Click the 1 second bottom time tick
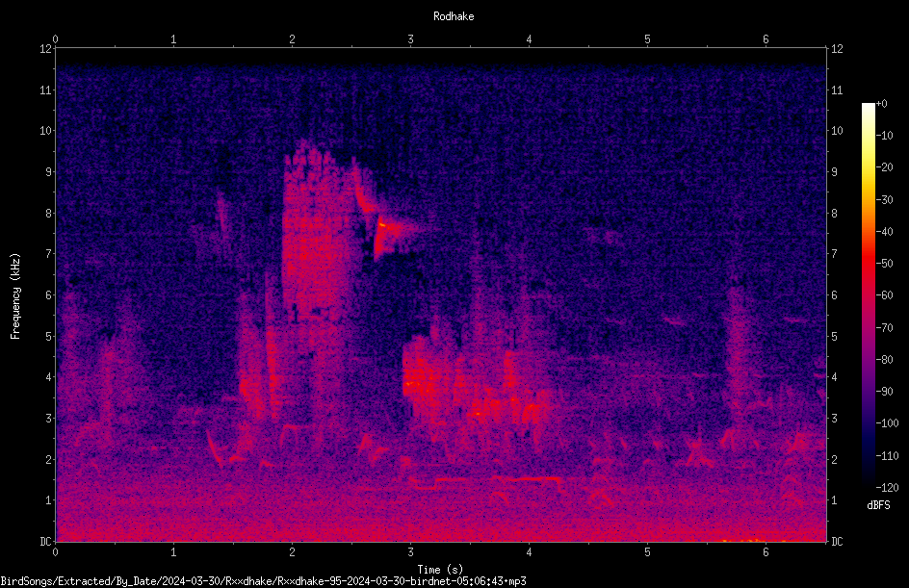The width and height of the screenshot is (909, 588). (x=173, y=552)
